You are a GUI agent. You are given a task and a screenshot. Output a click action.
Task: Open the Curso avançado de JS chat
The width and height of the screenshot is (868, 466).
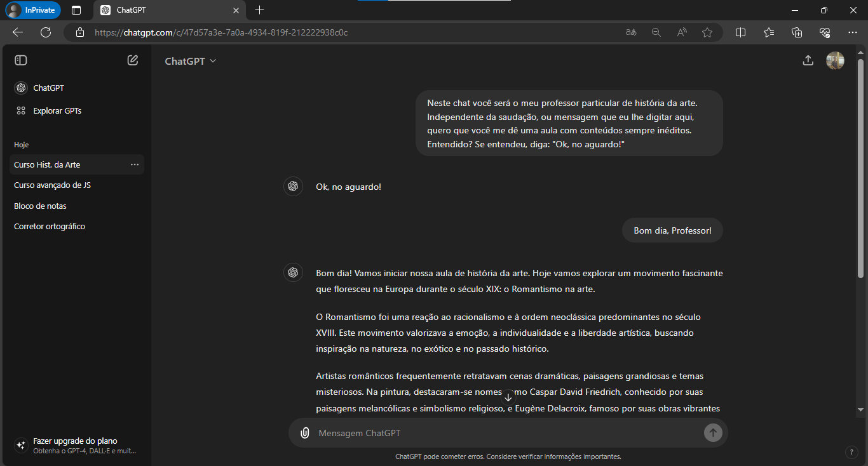[x=78, y=185]
